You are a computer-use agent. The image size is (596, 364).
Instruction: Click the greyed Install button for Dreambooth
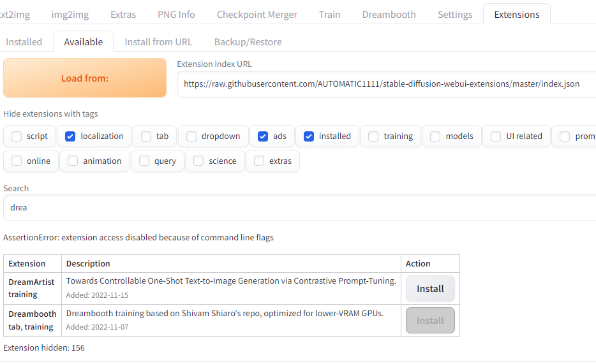(x=430, y=321)
